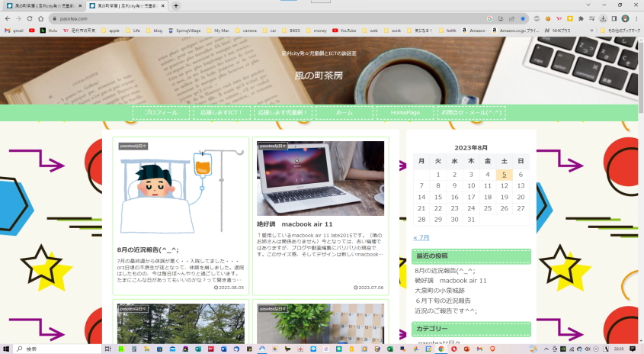
Task: Go to previous month « 7月
Action: click(x=421, y=237)
